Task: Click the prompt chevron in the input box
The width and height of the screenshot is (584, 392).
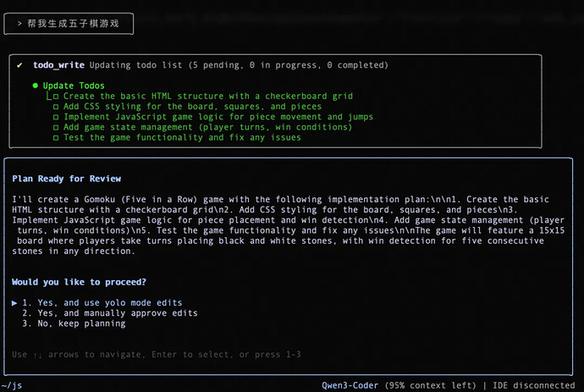Action: pos(19,24)
